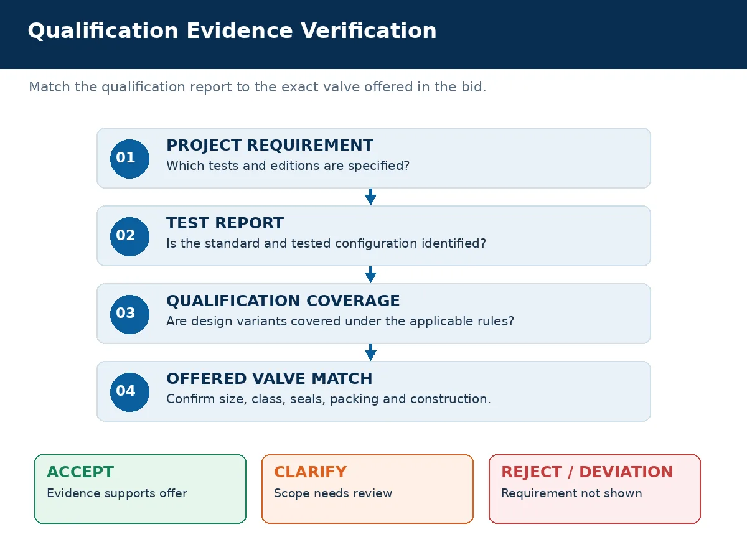The width and height of the screenshot is (747, 560).
Task: Click the 04 step circle
Action: tap(129, 392)
